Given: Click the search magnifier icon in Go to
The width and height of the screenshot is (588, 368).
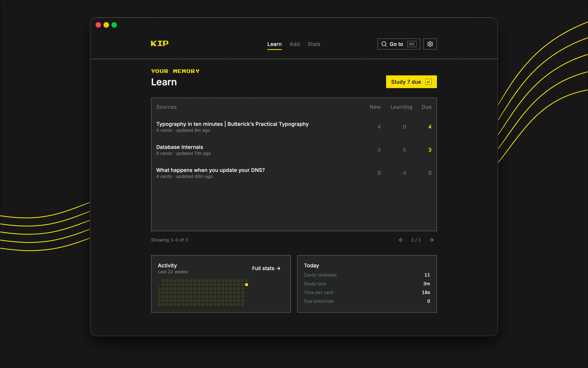Looking at the screenshot, I should coord(384,44).
